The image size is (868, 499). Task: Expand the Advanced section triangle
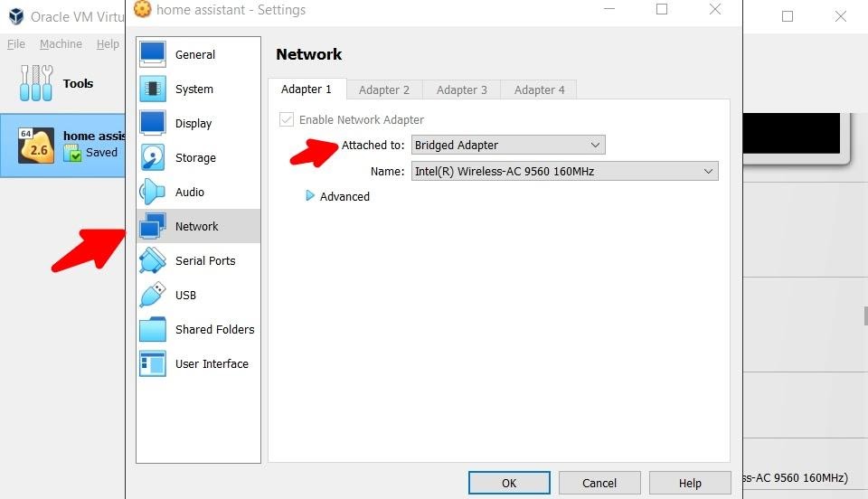click(x=310, y=196)
